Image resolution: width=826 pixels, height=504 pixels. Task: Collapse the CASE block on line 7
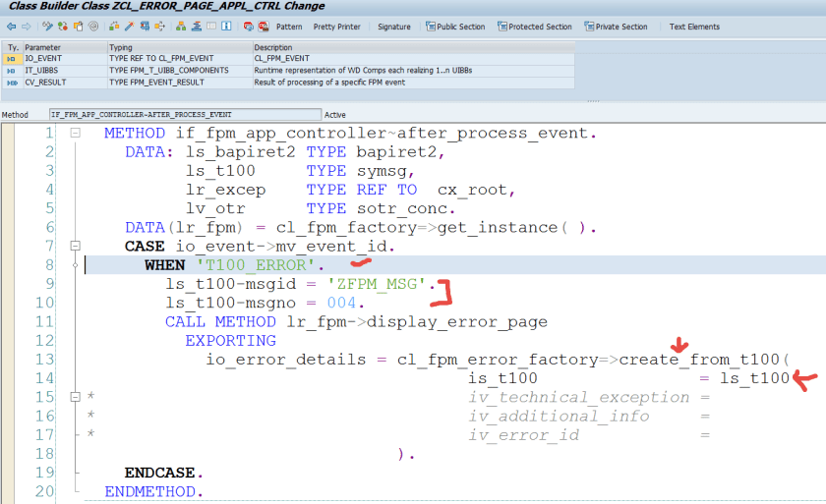pyautogui.click(x=75, y=247)
